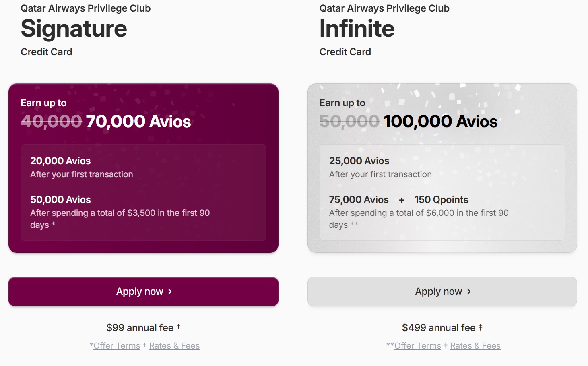Select the Signature heading text

[74, 29]
